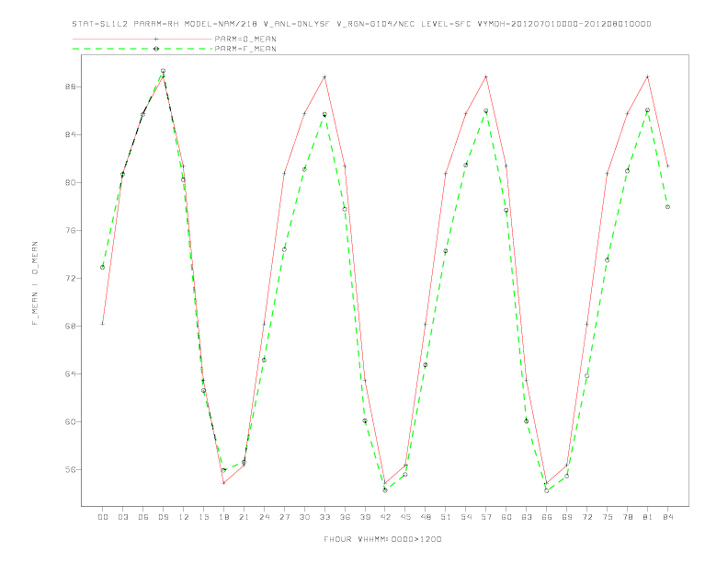Viewport: 728px width, 563px height.
Task: Click x-axis tick label 12
Action: point(184,517)
